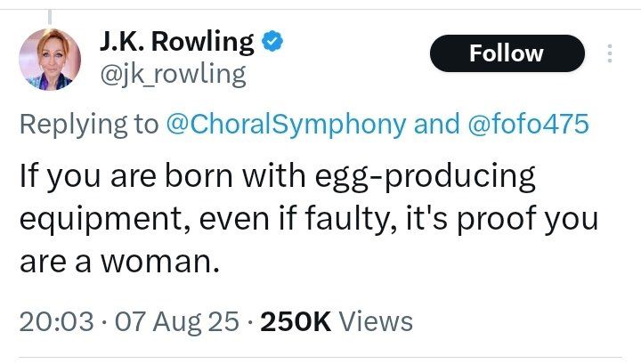The image size is (641, 364).
Task: Open the three-dot more options menu
Action: [610, 53]
